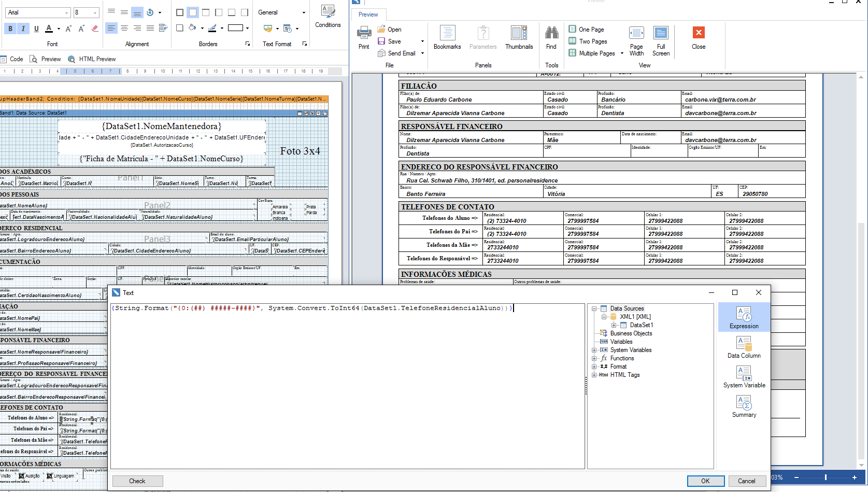
Task: Expand the Functions tree node
Action: [594, 358]
